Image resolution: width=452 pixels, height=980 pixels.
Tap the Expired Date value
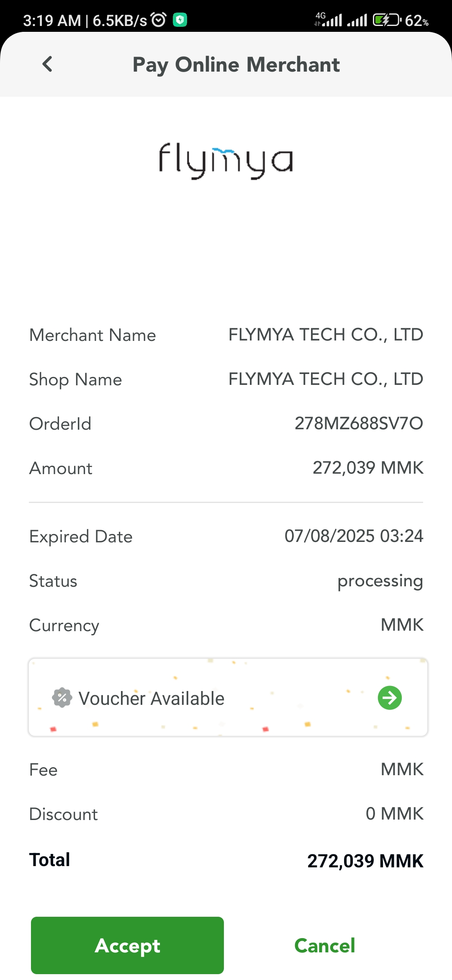(354, 536)
